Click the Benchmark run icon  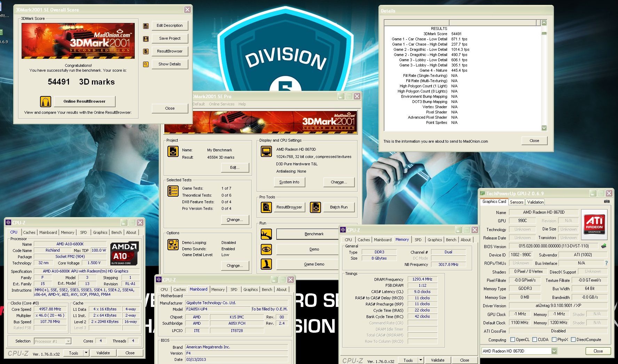(266, 234)
